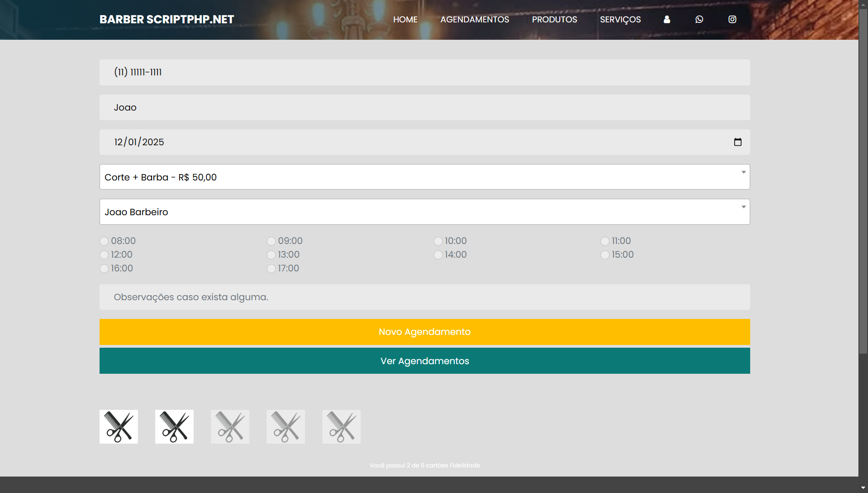Open the calendar picker icon in date field

pos(737,142)
